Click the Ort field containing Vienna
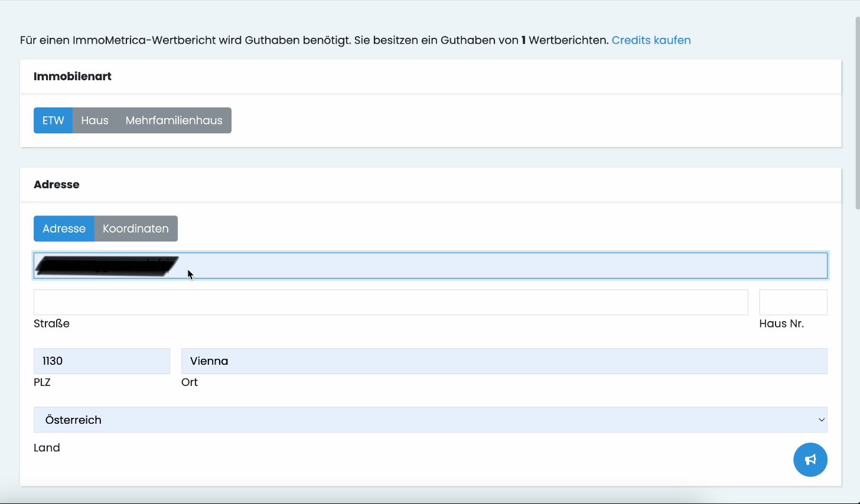 (x=504, y=361)
